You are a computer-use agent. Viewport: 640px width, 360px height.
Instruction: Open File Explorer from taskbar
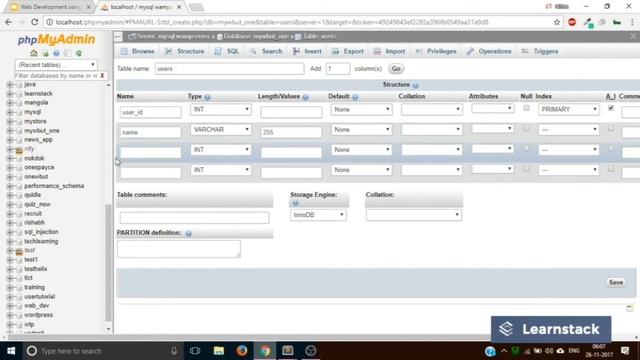[x=219, y=351]
